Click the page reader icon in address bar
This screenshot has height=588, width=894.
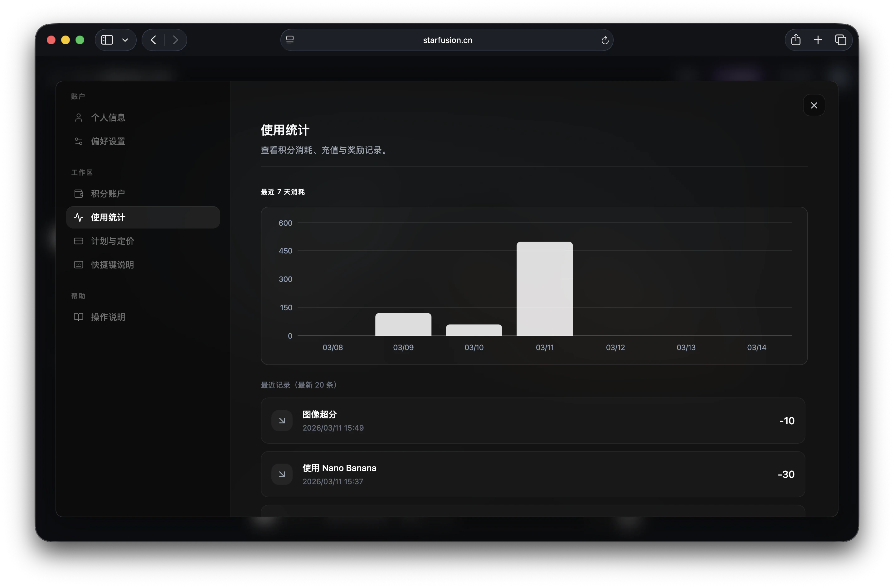pos(290,40)
